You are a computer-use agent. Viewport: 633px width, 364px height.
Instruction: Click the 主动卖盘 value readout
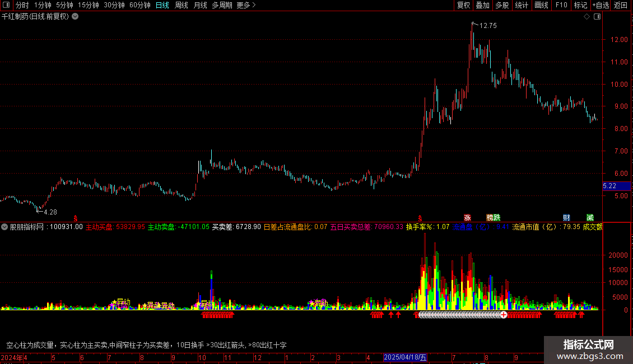pos(179,227)
